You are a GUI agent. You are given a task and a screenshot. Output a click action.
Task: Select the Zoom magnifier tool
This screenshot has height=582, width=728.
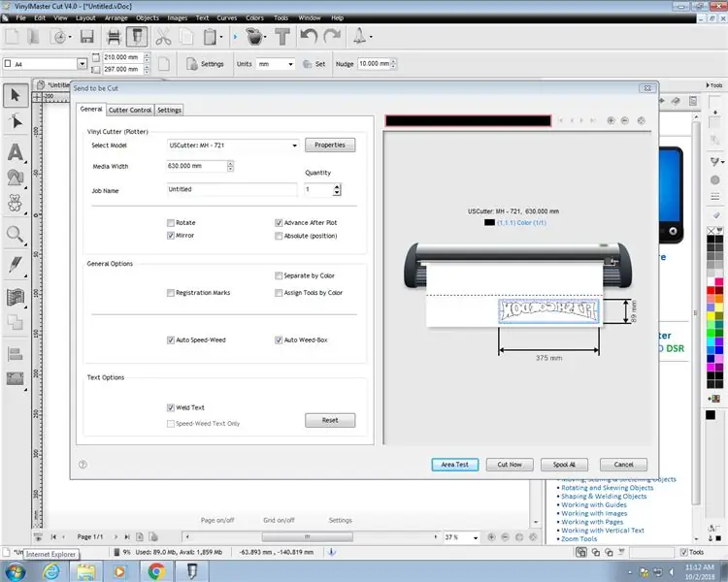point(16,235)
